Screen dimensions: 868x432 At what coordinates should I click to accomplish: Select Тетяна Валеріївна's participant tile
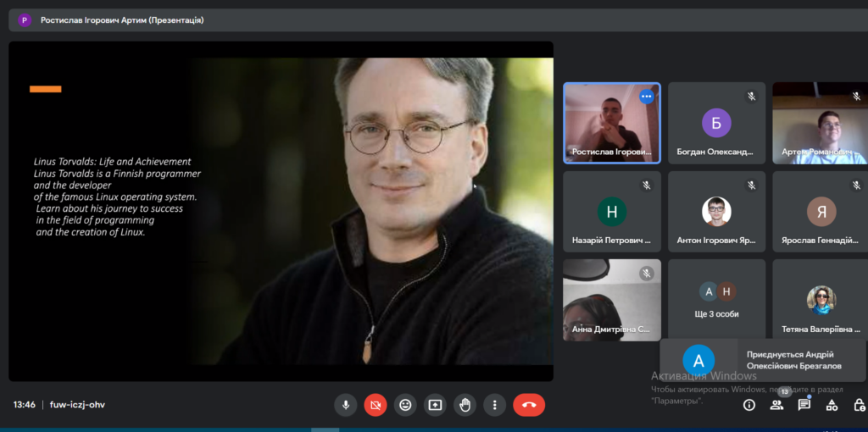pos(820,300)
